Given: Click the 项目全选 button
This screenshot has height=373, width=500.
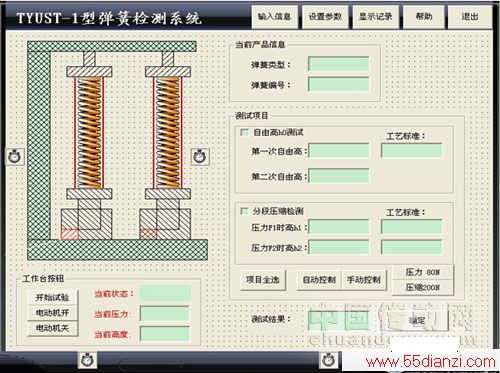Looking at the screenshot, I should point(263,280).
